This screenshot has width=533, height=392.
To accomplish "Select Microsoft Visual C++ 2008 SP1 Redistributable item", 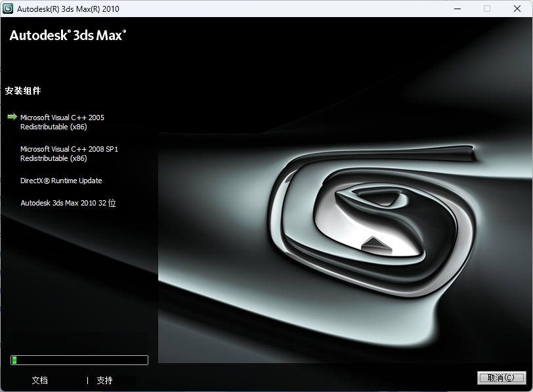I will click(x=68, y=154).
